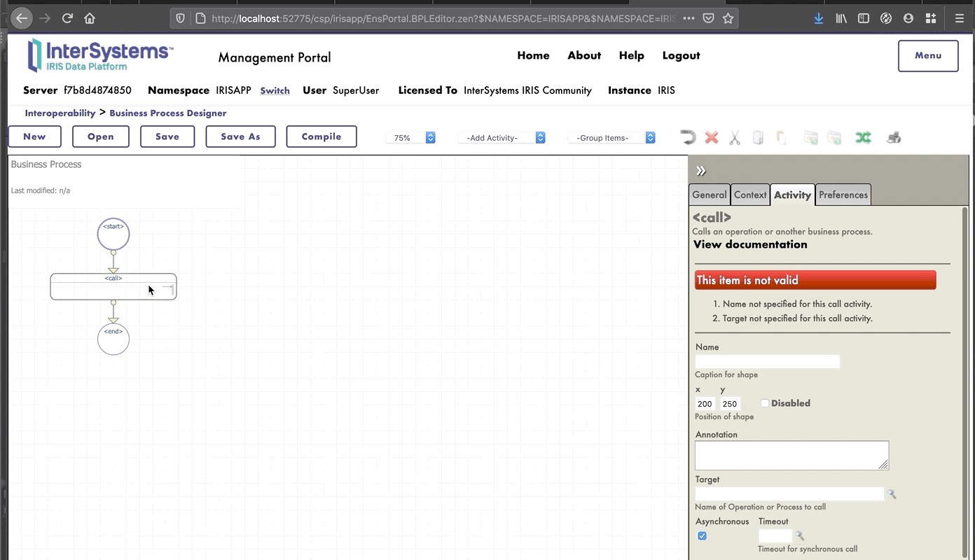Uncheck the Asynchronous checkbox
The height and width of the screenshot is (560, 975).
pos(702,536)
